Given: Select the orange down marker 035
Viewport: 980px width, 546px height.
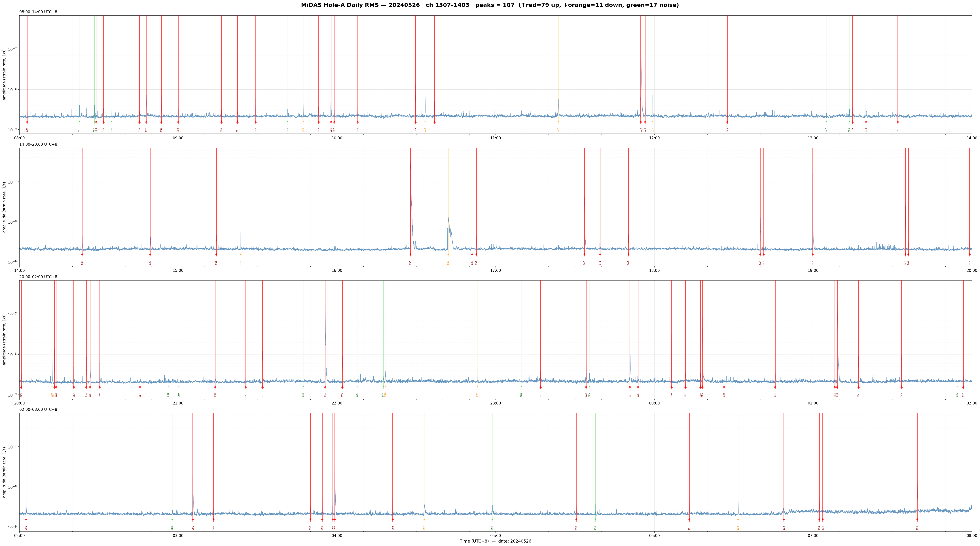Looking at the screenshot, I should point(240,254).
